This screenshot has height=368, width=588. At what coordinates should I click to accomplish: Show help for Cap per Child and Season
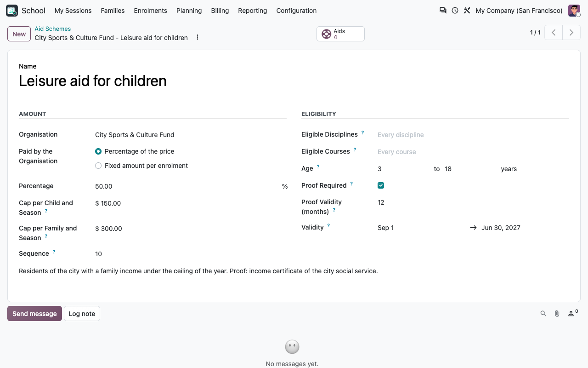coord(46,211)
